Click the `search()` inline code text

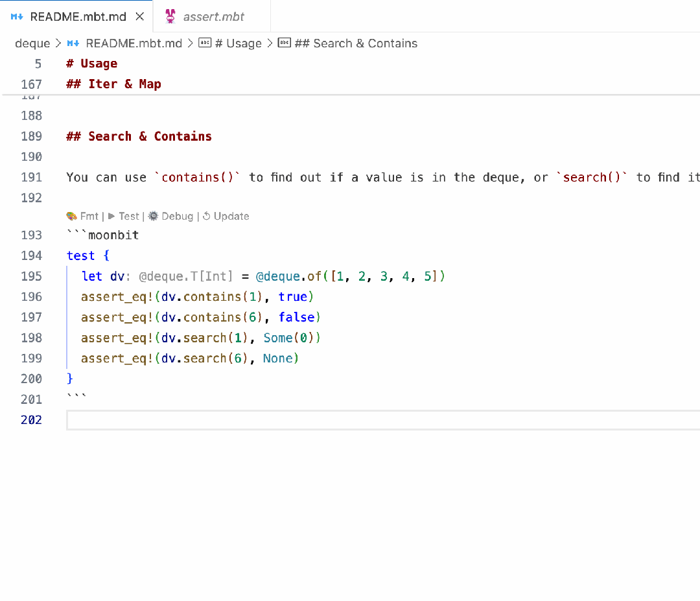pos(592,178)
